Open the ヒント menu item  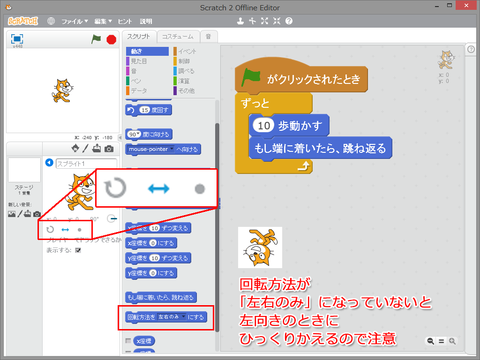click(125, 21)
